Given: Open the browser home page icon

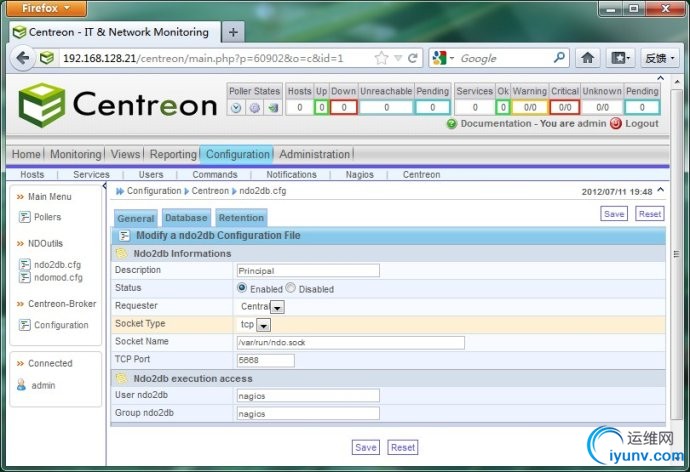Looking at the screenshot, I should [x=587, y=58].
